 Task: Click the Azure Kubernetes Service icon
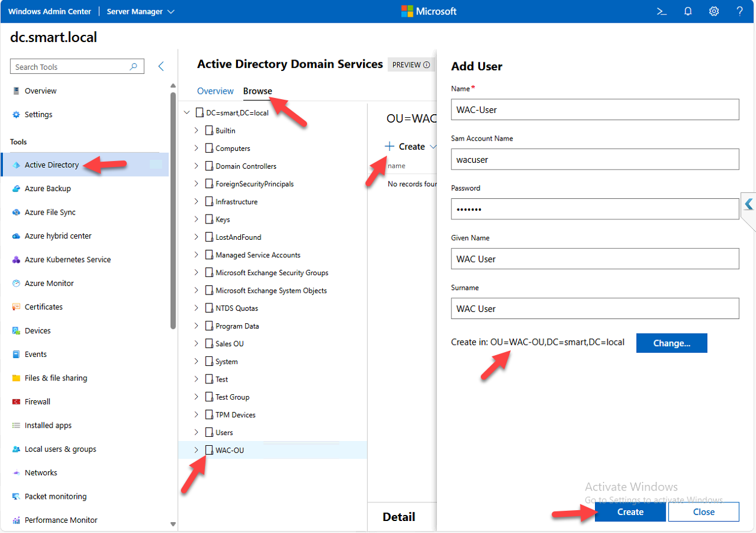pyautogui.click(x=16, y=260)
